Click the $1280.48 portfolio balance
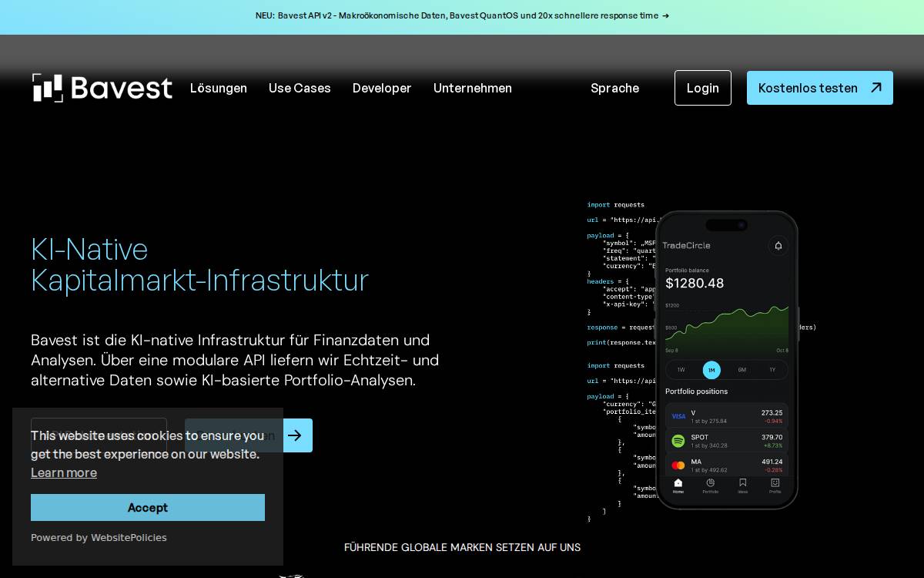 point(695,283)
